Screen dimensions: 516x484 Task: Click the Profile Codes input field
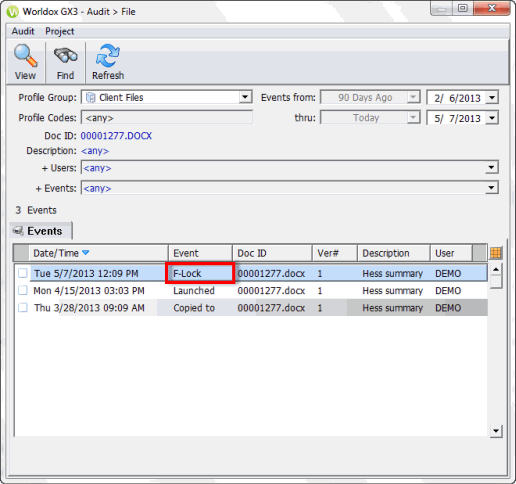coord(167,118)
